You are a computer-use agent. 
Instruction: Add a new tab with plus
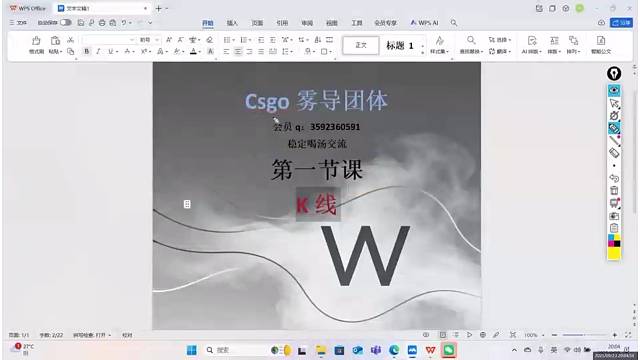click(159, 8)
